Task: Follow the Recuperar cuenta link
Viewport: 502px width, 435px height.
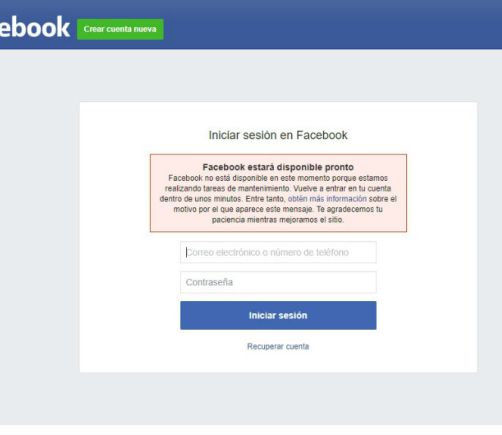Action: (278, 346)
